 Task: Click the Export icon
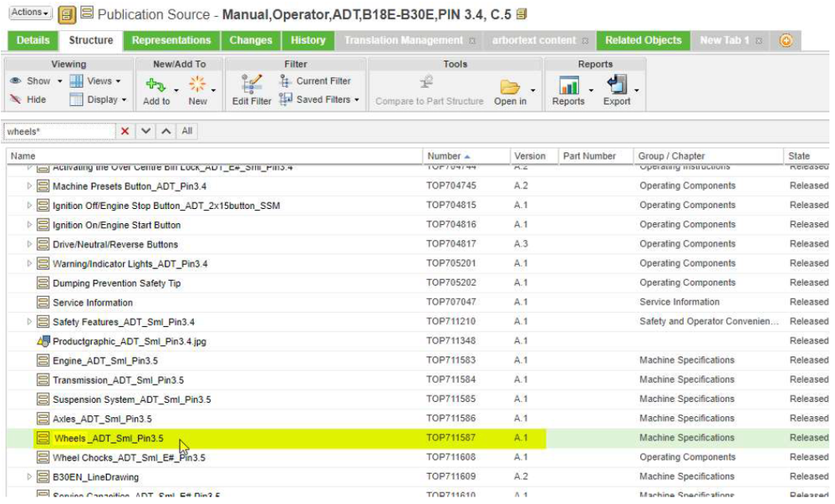coord(617,85)
